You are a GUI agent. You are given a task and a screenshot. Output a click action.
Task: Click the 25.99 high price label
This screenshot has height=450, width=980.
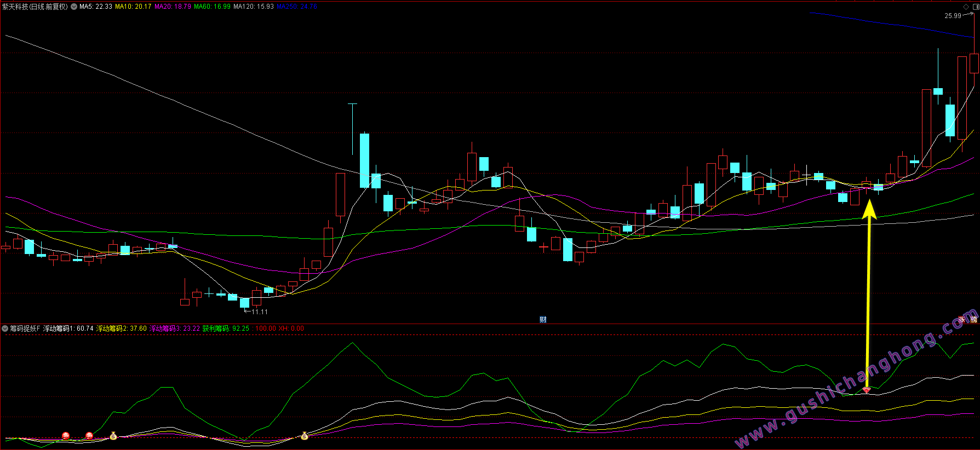click(x=953, y=16)
